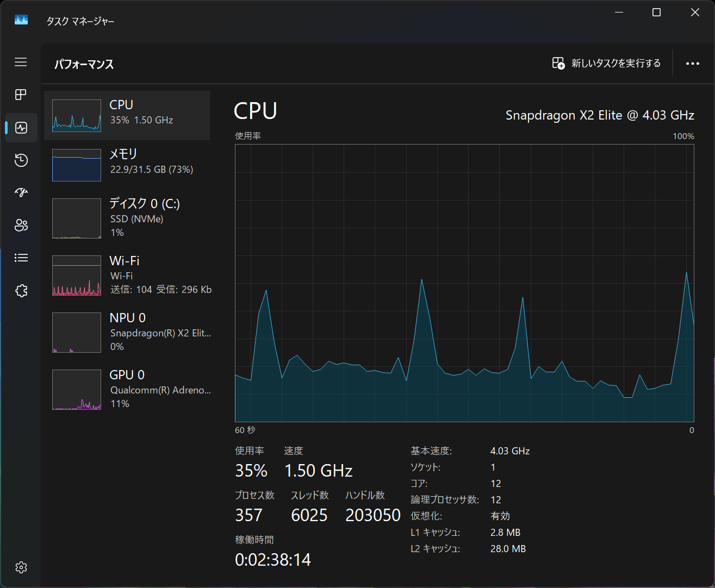Click the 1.50 GHz speed value
Image resolution: width=715 pixels, height=588 pixels.
(319, 471)
